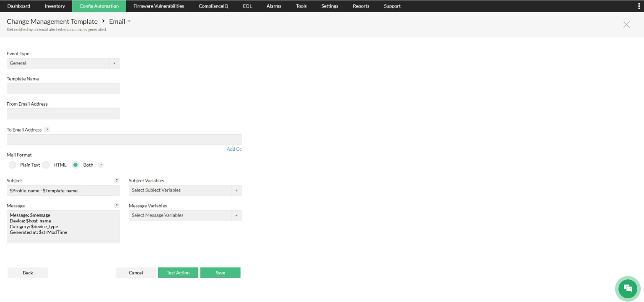The width and height of the screenshot is (644, 302).
Task: Click the help icon next to Message
Action: tap(117, 206)
